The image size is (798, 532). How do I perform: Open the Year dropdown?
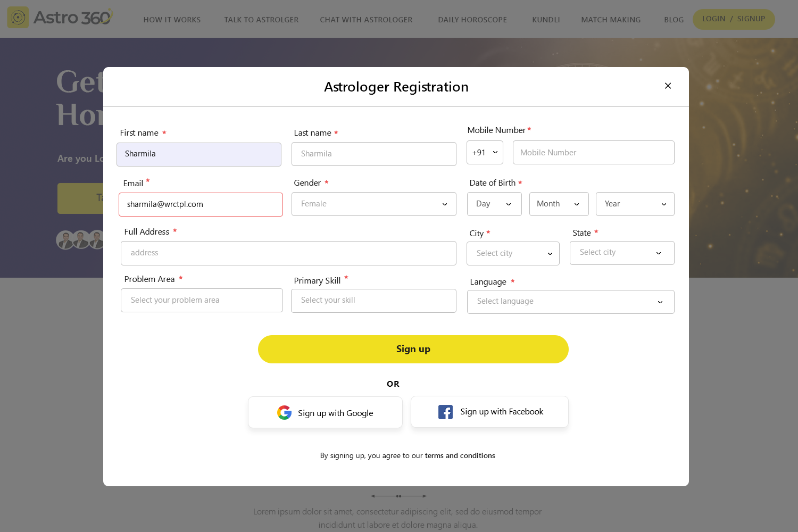click(635, 204)
